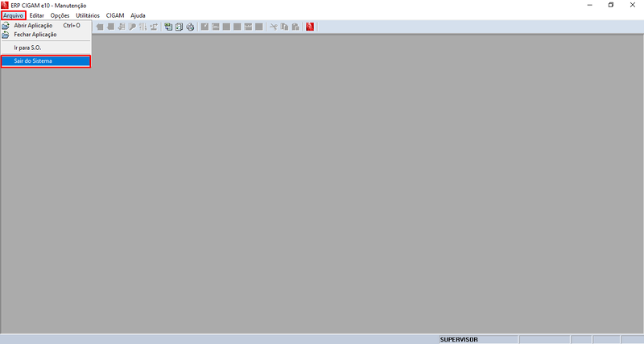Click the Paste clipboard toolbar icon

(x=295, y=27)
